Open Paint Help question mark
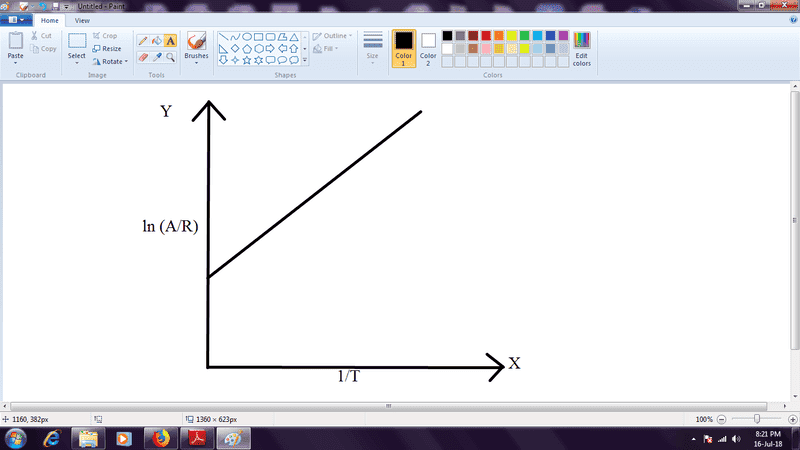 click(793, 20)
